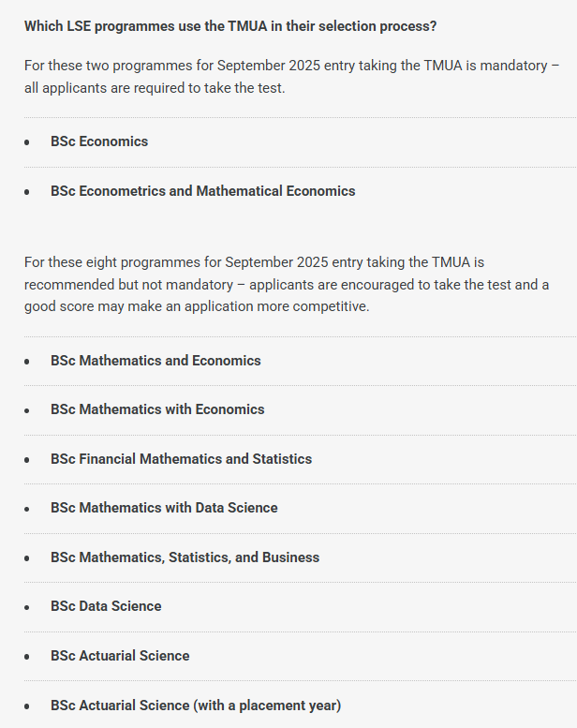Click the paragraph about mandatory TMUA programmes

tap(291, 76)
